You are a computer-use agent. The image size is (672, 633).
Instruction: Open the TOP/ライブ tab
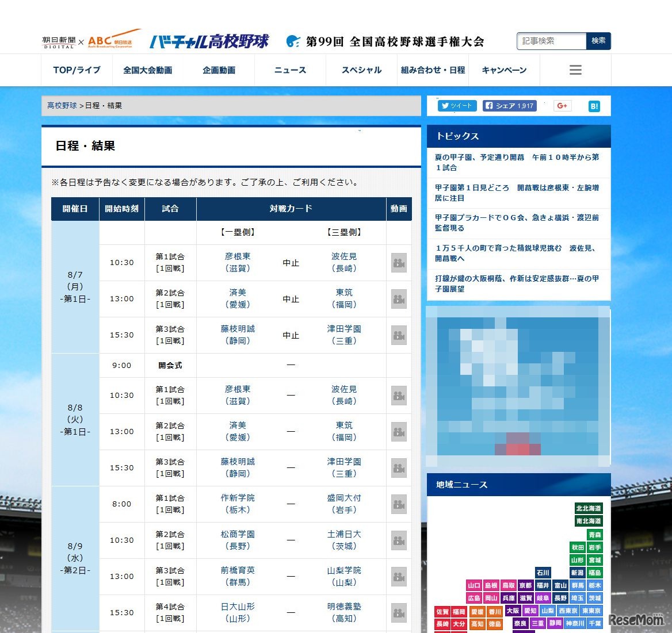pyautogui.click(x=77, y=70)
